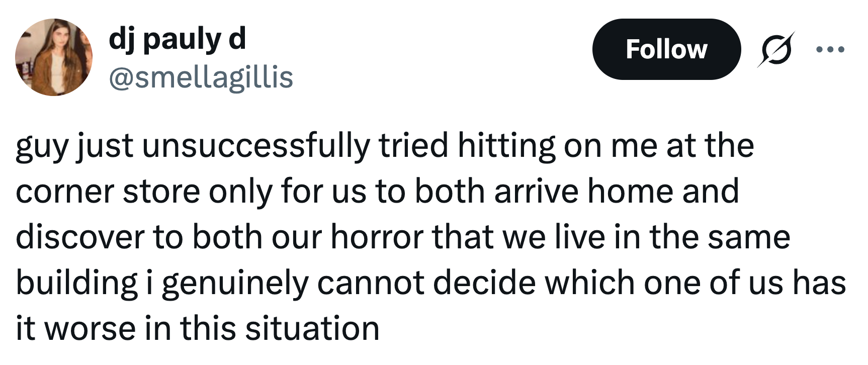Open the Grok explain-post icon

(x=776, y=49)
